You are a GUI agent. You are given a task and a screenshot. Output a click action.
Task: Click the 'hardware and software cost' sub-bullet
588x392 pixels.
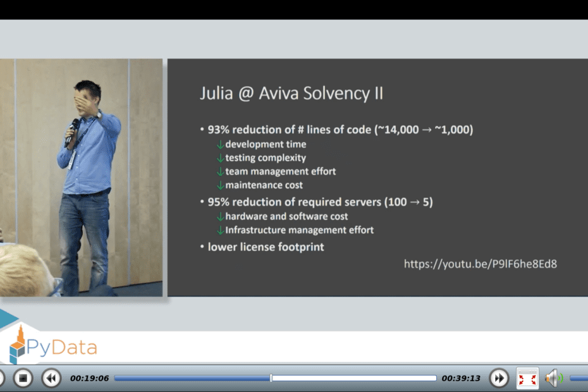283,216
